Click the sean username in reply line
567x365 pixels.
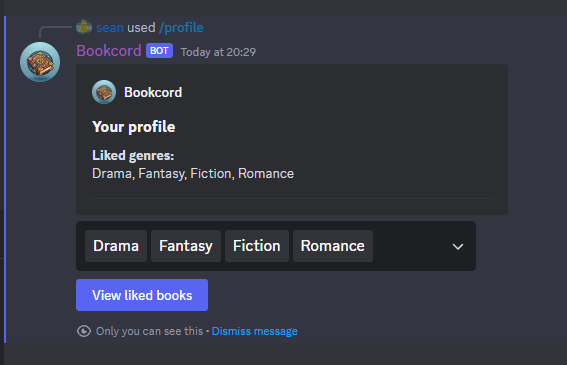pos(110,27)
